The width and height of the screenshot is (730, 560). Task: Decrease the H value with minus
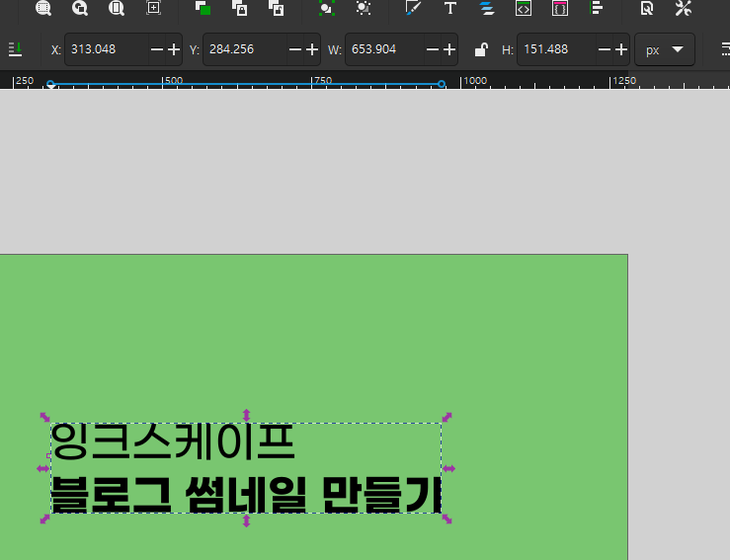tap(605, 49)
